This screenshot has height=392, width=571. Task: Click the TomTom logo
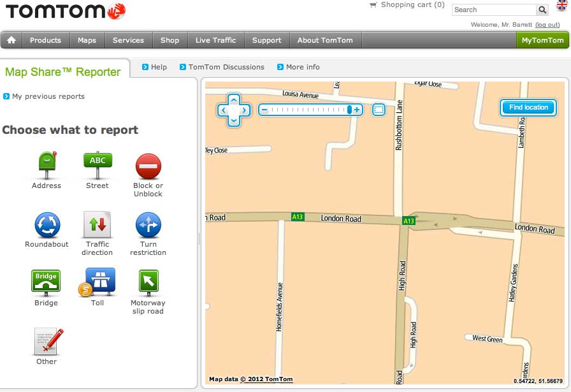pos(66,11)
